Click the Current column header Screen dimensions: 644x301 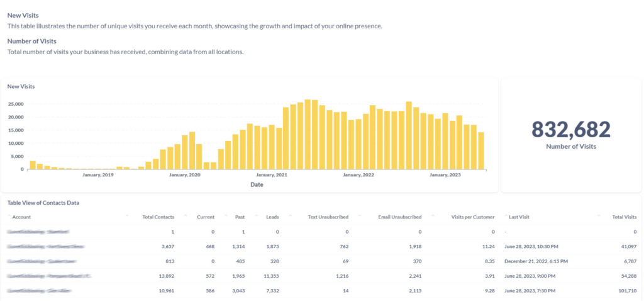(x=205, y=217)
